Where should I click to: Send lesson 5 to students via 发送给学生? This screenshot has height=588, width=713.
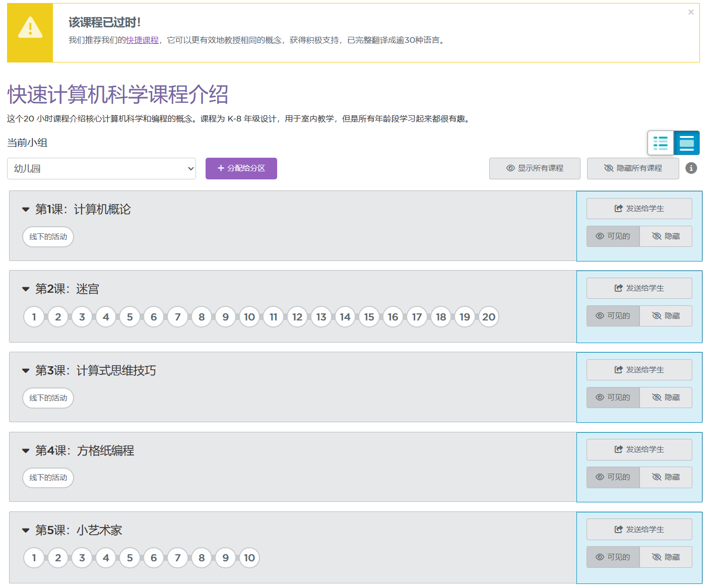(639, 530)
